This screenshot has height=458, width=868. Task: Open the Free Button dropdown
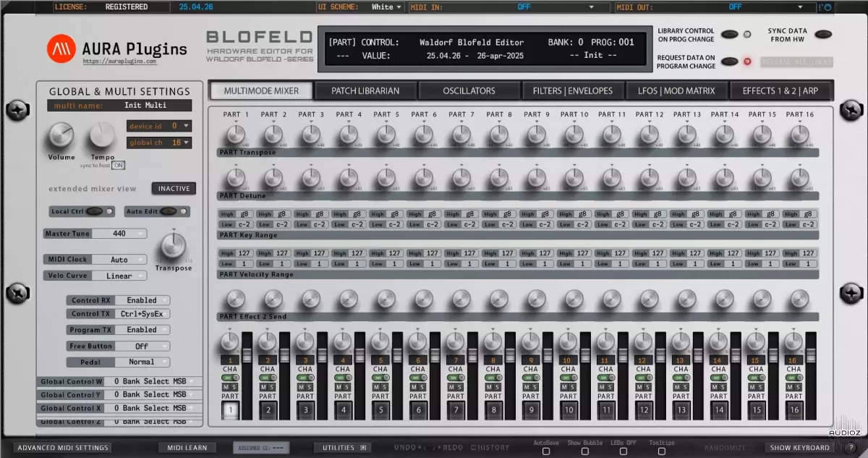point(142,346)
